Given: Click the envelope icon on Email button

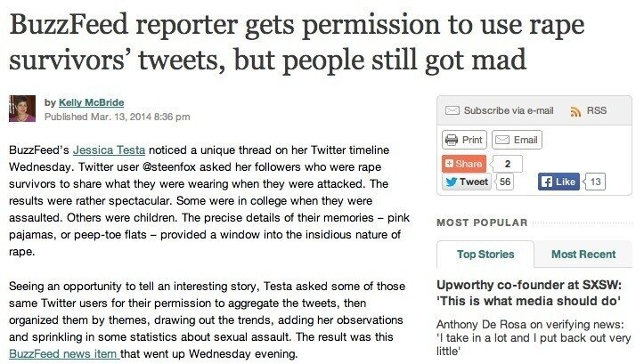Looking at the screenshot, I should (502, 140).
